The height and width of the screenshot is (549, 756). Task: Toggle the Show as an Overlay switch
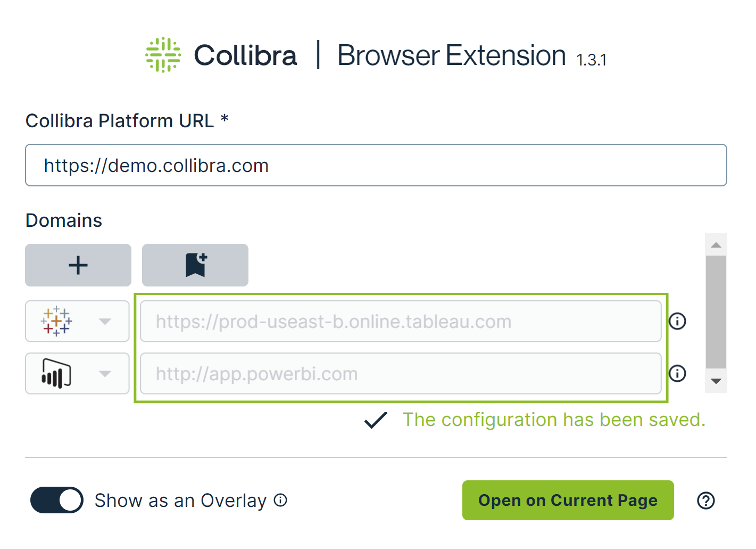coord(56,500)
